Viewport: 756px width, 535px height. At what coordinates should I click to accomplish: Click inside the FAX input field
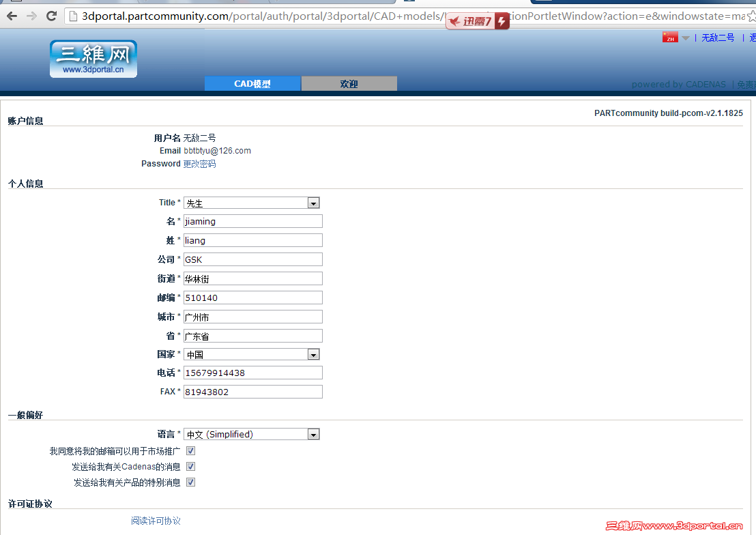point(252,391)
